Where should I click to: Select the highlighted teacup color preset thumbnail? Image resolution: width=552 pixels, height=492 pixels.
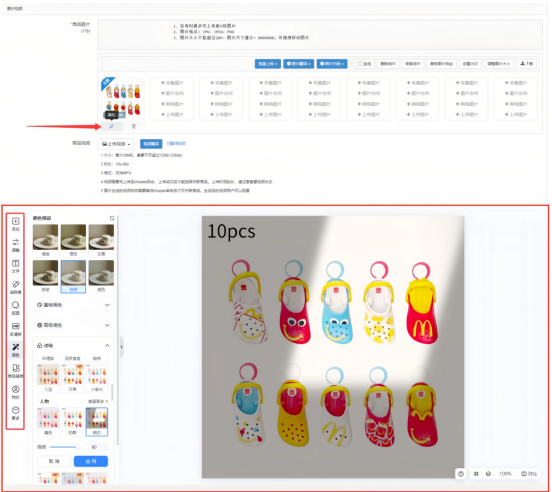point(73,276)
